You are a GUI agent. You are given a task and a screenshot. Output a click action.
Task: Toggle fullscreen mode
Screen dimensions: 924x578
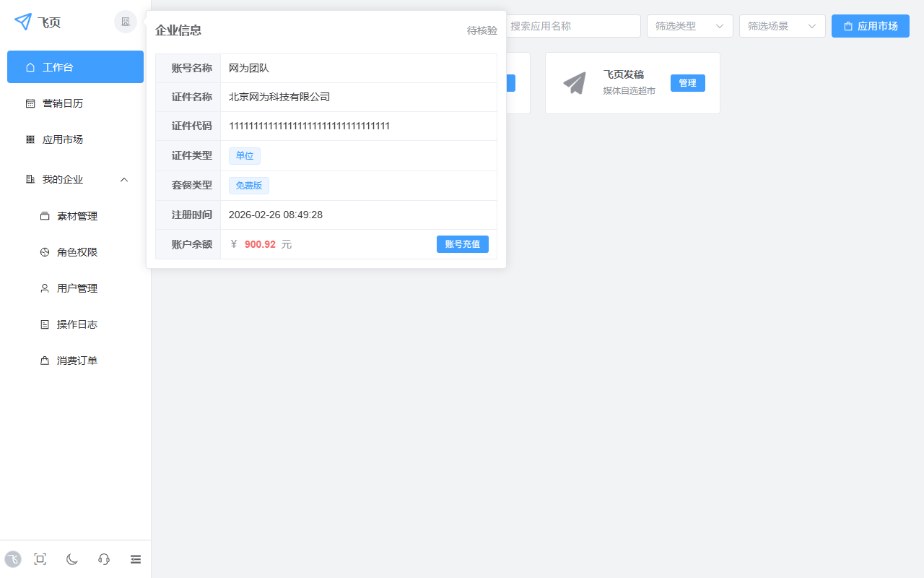click(x=40, y=558)
